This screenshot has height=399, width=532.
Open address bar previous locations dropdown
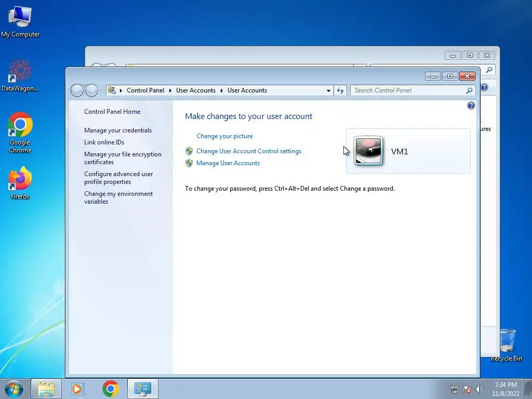point(328,90)
